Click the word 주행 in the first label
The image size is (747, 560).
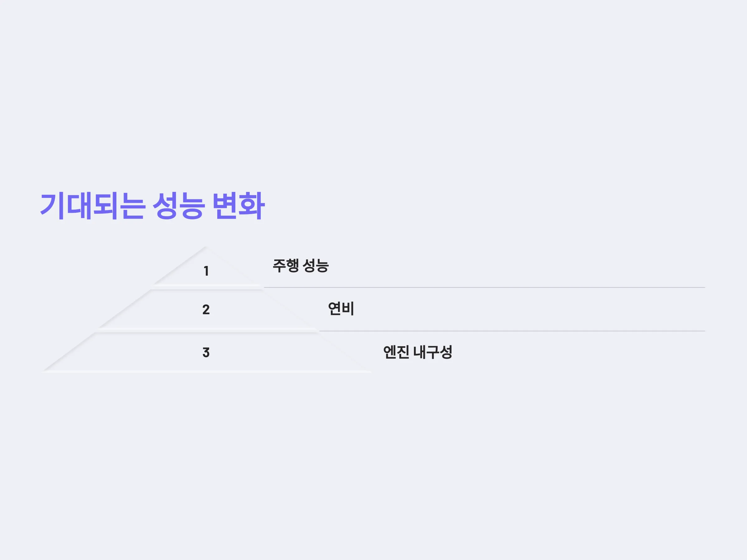(286, 266)
